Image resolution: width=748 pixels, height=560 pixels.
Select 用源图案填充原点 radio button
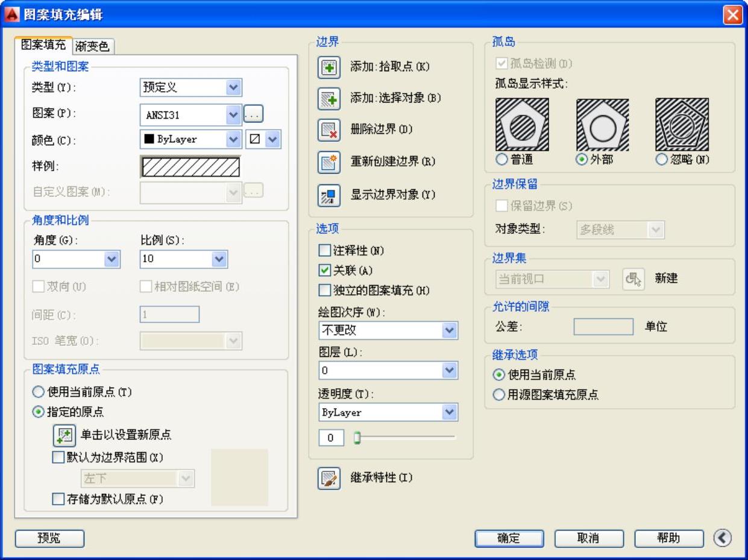pos(499,395)
